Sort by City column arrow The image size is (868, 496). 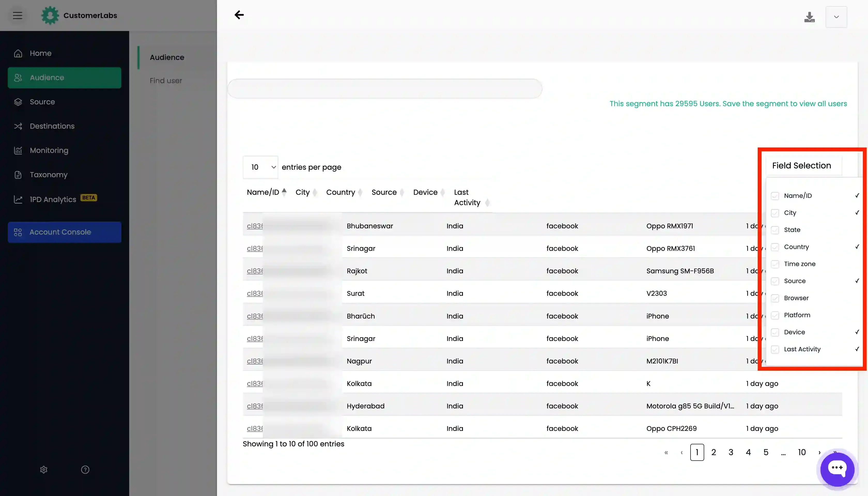pos(315,192)
